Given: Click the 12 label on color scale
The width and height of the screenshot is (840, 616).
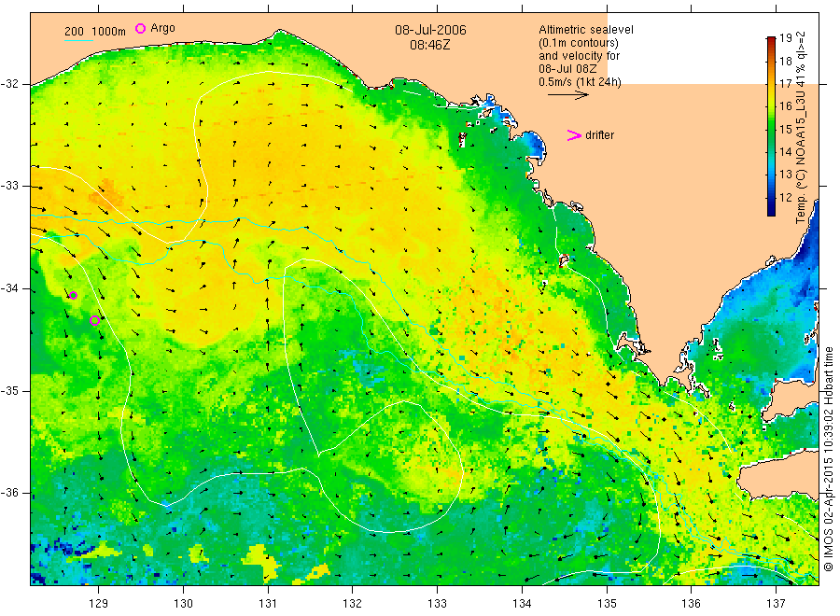Looking at the screenshot, I should (x=785, y=198).
